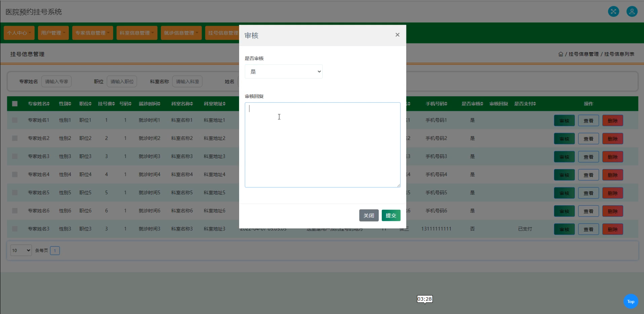Image resolution: width=644 pixels, height=314 pixels.
Task: Expand the 就诊信息管理 menu dropdown
Action: pyautogui.click(x=181, y=32)
